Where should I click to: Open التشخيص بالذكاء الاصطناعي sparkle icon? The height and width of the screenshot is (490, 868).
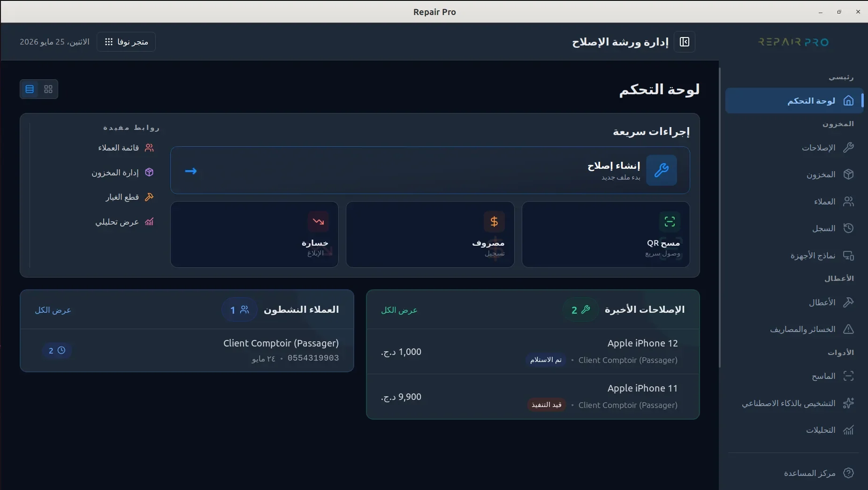pos(848,403)
